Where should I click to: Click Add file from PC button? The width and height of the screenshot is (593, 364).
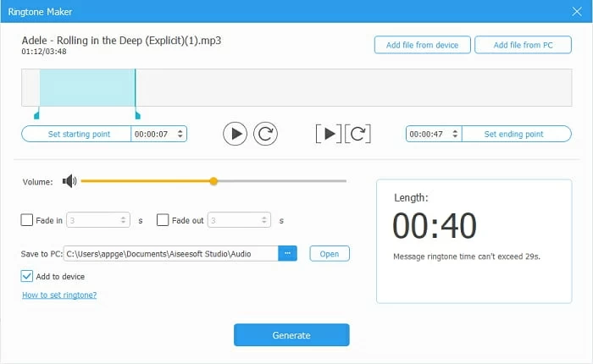tap(523, 45)
